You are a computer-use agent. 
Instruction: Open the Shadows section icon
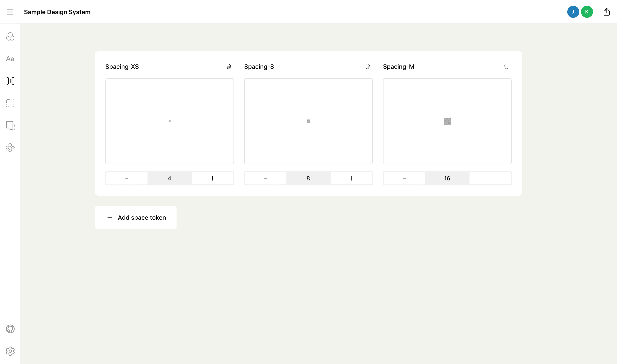point(10,125)
